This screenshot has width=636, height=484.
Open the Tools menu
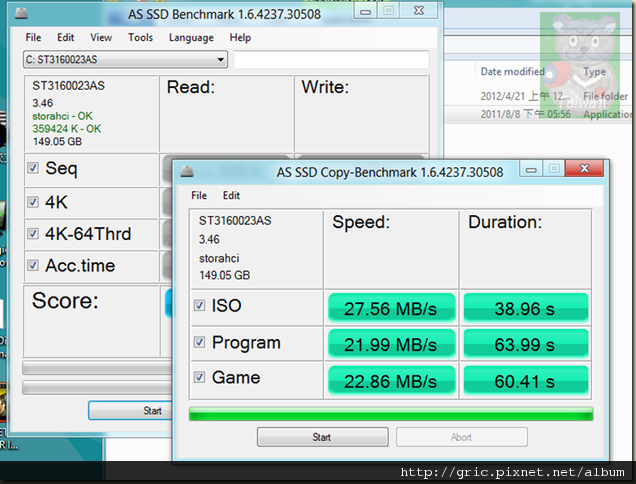pos(140,38)
